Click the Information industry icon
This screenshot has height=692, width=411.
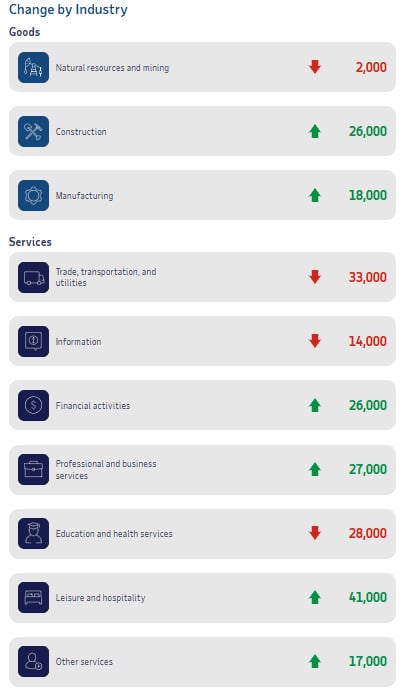coord(34,342)
